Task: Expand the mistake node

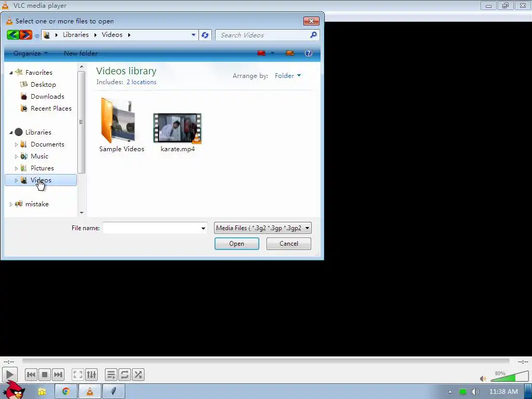Action: coord(11,204)
